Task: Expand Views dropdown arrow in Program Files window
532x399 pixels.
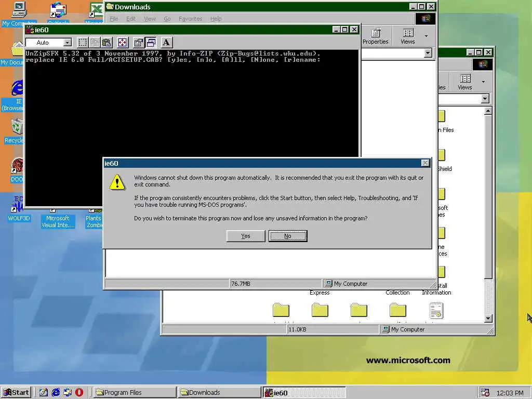Action: click(x=484, y=82)
